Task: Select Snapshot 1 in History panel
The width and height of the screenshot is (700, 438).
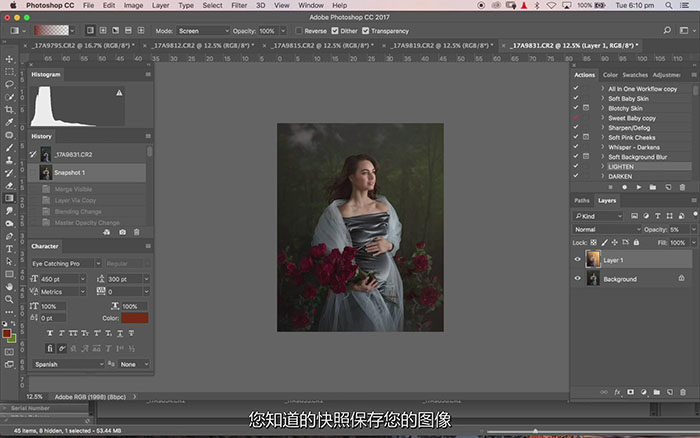Action: click(x=69, y=172)
